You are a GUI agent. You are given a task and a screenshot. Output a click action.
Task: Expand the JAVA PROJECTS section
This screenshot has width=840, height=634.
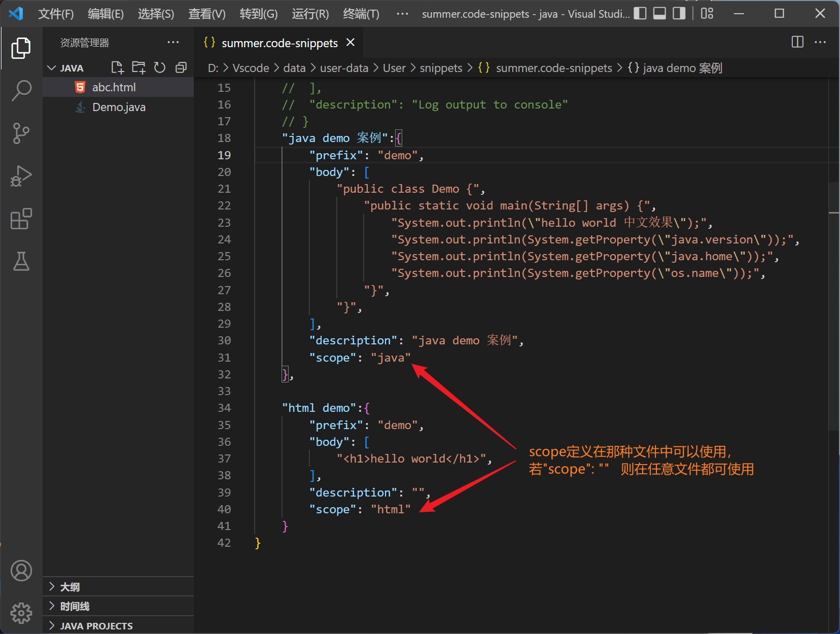[118, 625]
